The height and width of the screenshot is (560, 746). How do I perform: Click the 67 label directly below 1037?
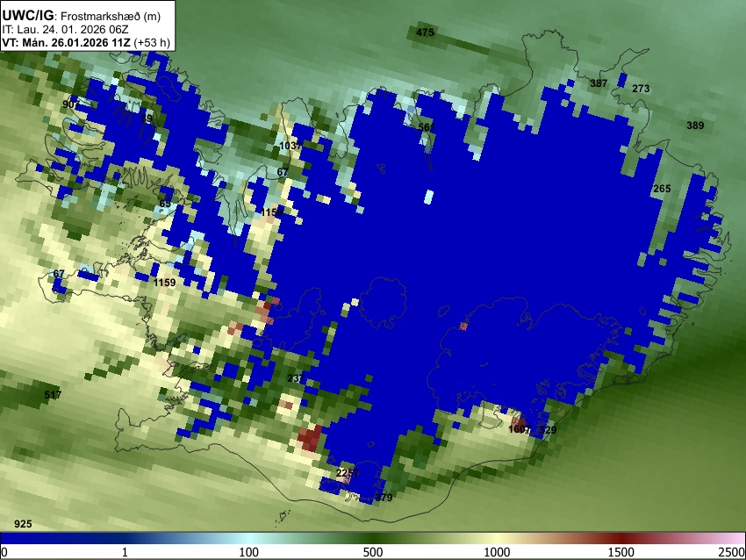point(283,172)
